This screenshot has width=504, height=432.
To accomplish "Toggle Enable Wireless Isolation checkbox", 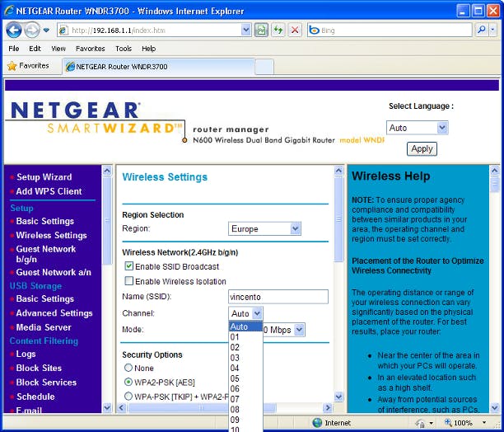I will coord(129,281).
